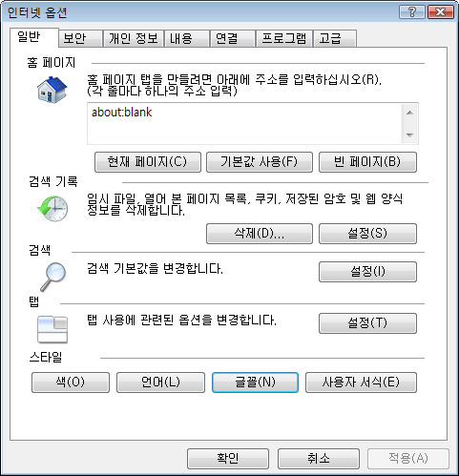
Task: Click inside the about:blank address field
Action: [x=245, y=123]
